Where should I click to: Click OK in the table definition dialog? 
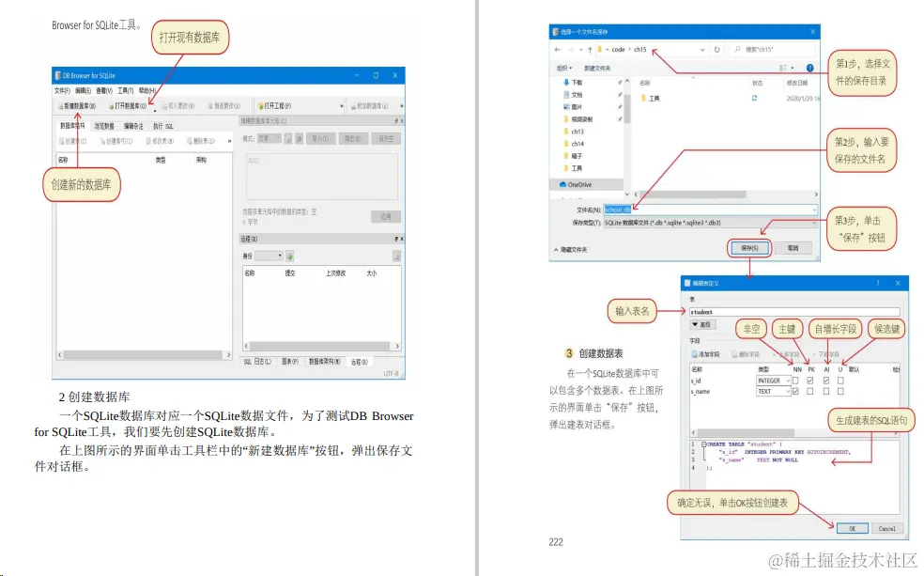[x=852, y=528]
